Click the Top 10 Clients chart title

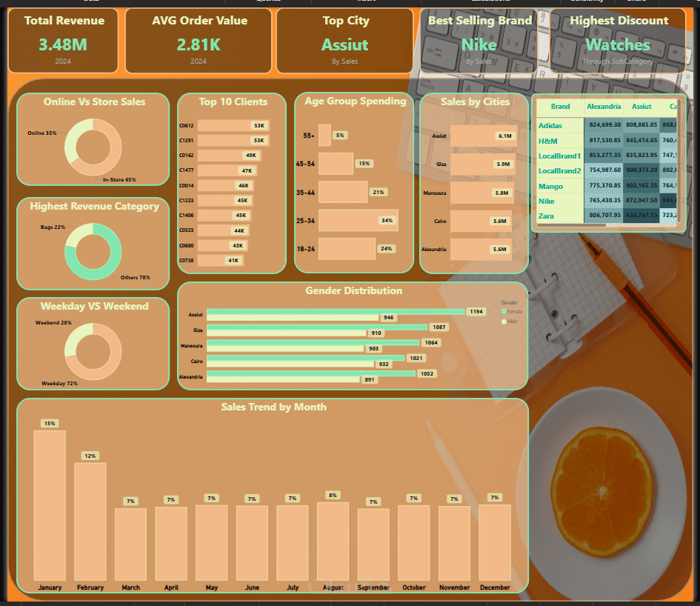pos(233,101)
